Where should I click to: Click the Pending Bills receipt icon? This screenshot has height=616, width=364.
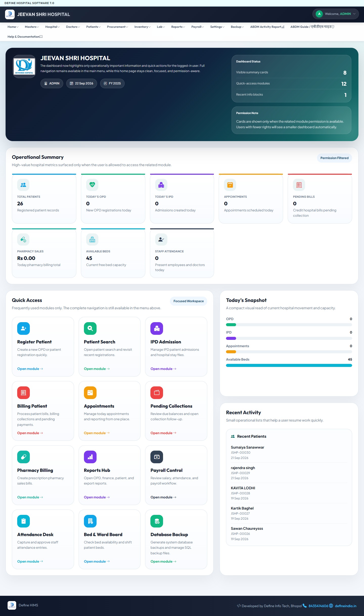coord(299,185)
